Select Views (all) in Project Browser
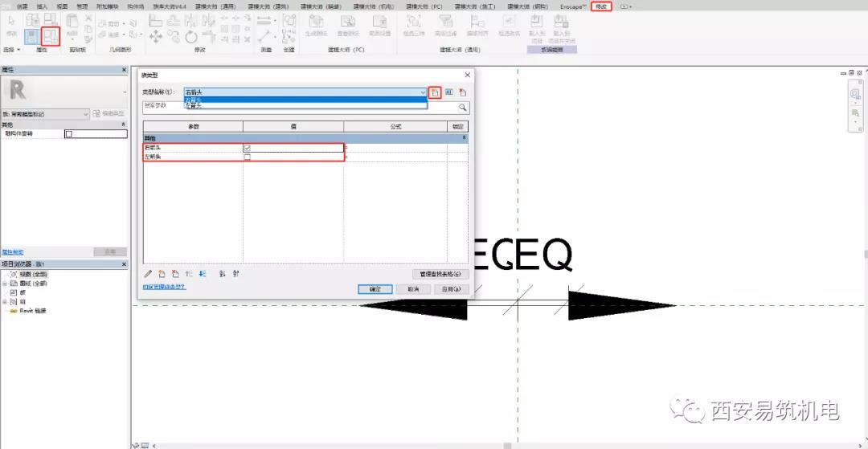Image resolution: width=868 pixels, height=449 pixels. [x=33, y=274]
